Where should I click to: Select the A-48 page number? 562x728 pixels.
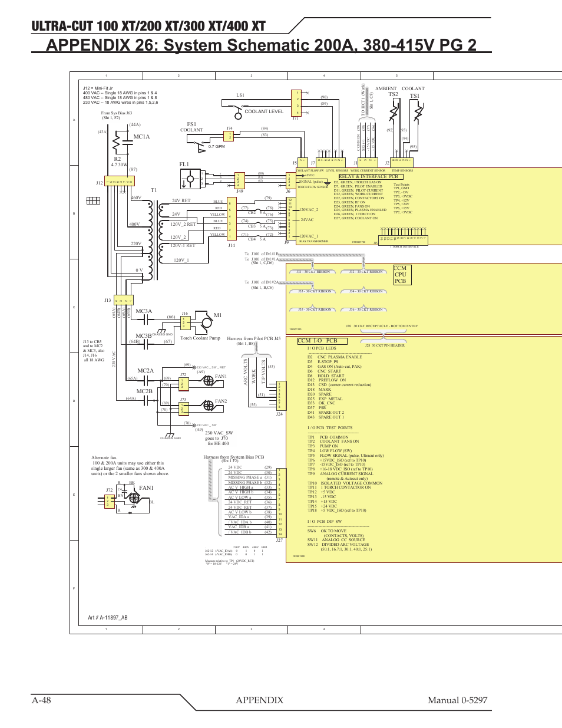click(42, 700)
